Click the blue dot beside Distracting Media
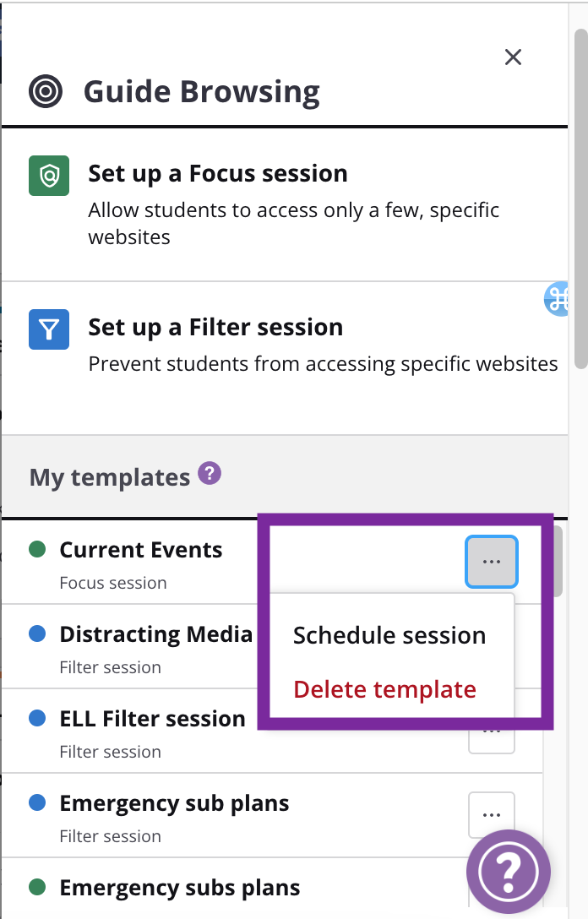Image resolution: width=588 pixels, height=919 pixels. tap(37, 634)
